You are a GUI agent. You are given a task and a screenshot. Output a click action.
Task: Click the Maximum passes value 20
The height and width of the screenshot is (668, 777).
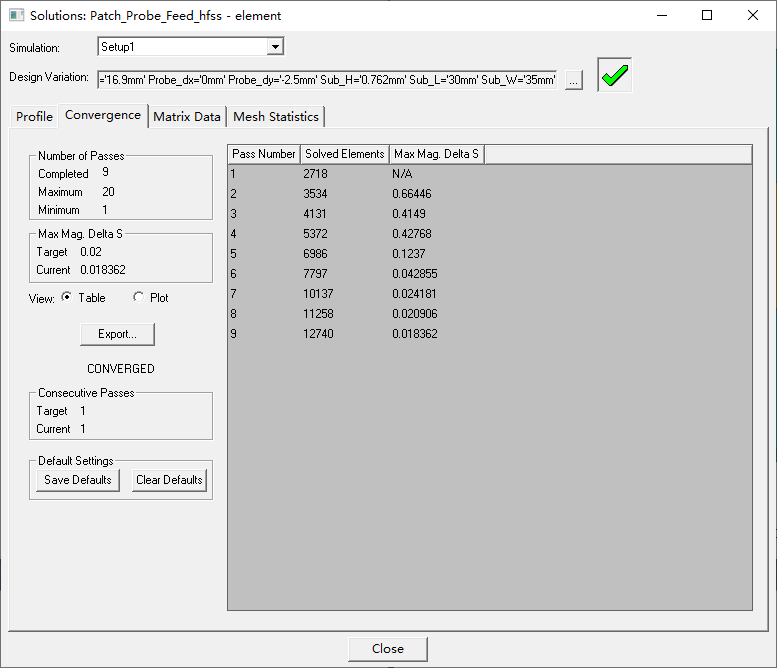pos(108,192)
